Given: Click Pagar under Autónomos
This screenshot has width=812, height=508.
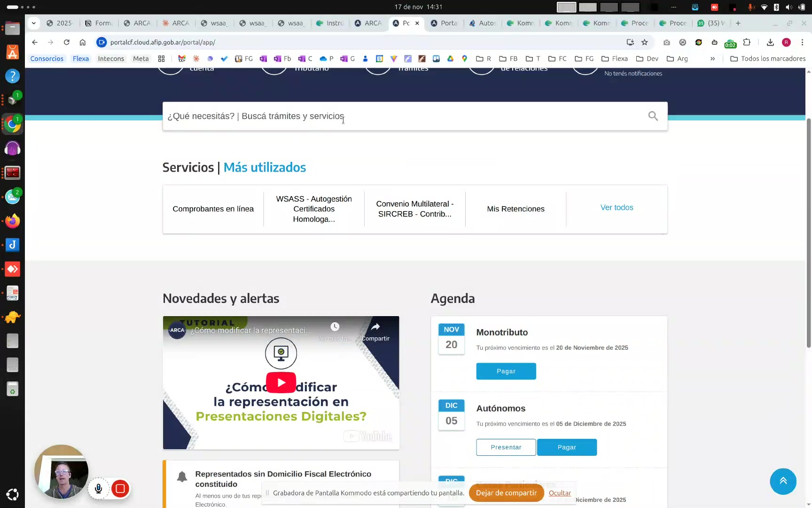Looking at the screenshot, I should pyautogui.click(x=567, y=447).
